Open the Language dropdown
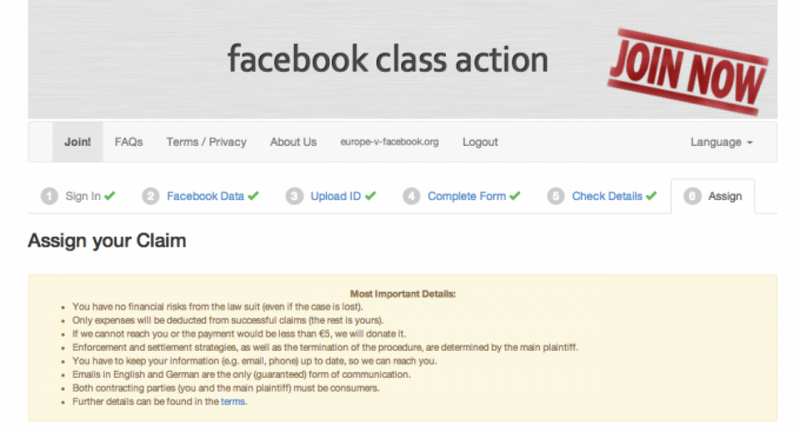 click(721, 142)
